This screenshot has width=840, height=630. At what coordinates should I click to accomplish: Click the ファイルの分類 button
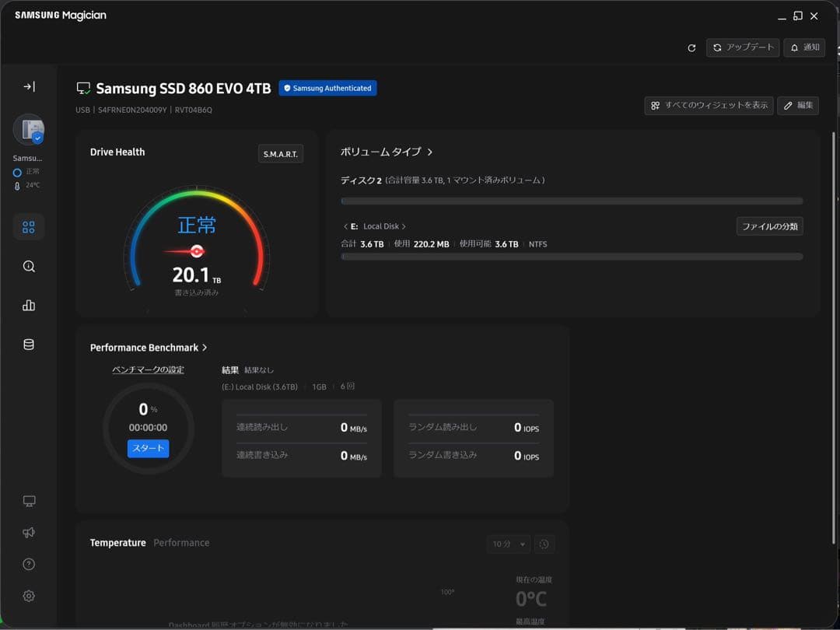point(769,226)
